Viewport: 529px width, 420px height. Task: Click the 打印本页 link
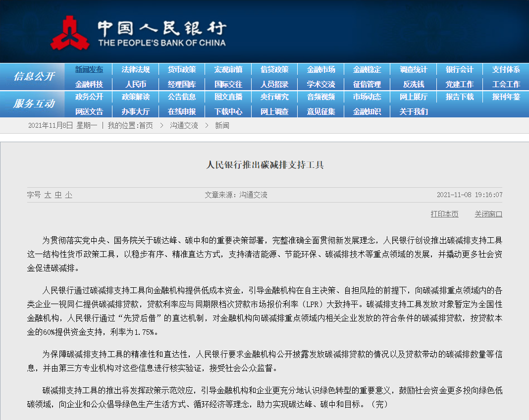444,214
